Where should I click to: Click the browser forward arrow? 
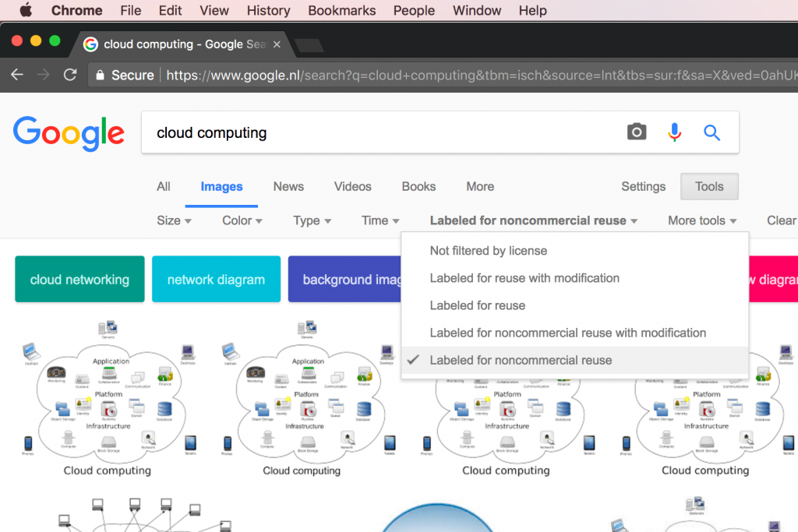[x=44, y=76]
